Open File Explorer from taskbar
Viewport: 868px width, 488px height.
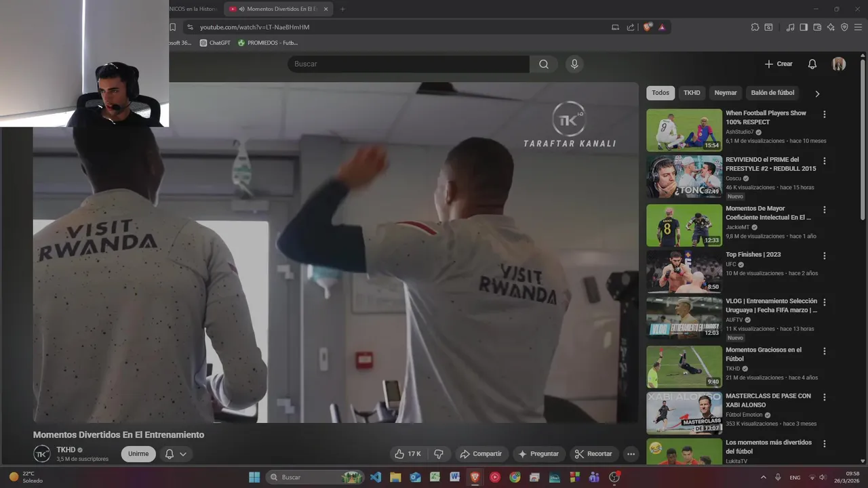point(395,477)
